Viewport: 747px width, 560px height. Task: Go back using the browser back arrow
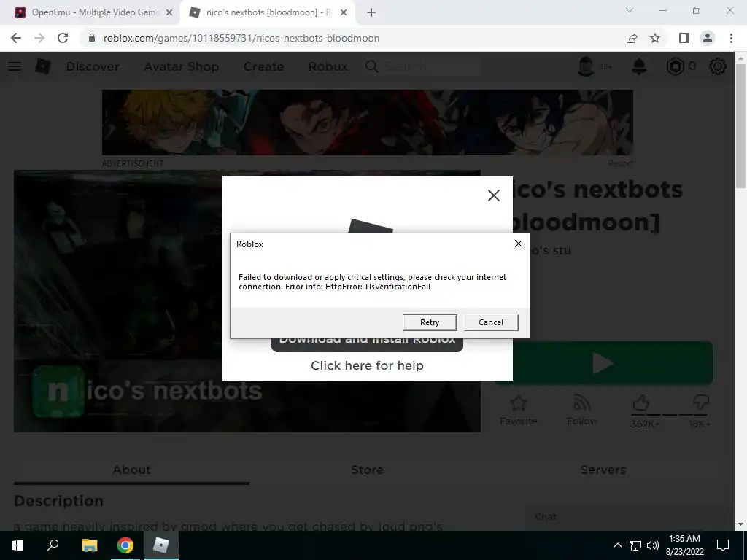click(x=16, y=38)
